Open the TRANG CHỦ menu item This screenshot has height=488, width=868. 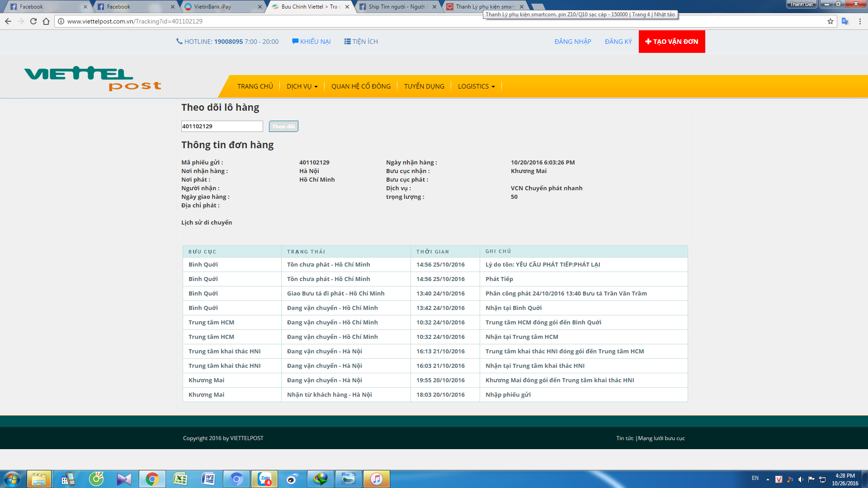[255, 86]
